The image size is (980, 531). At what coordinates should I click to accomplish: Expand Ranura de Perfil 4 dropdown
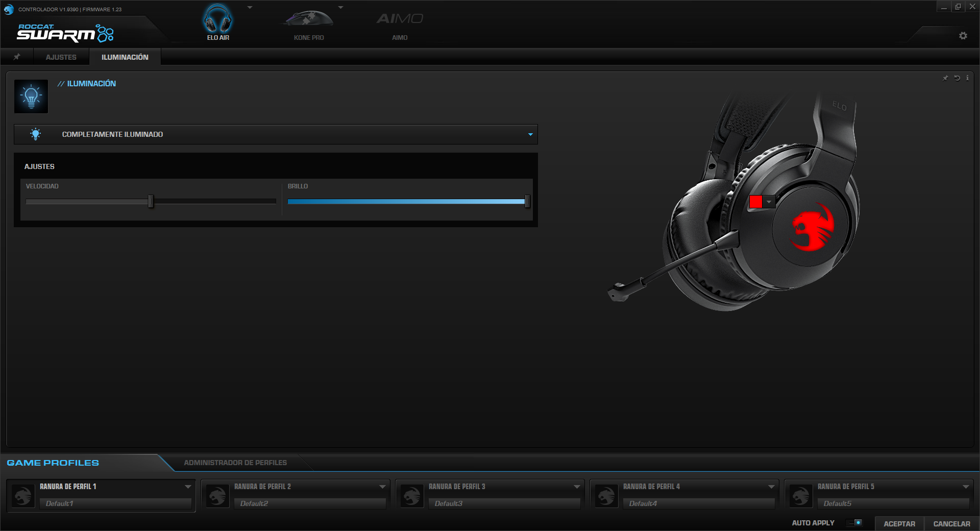tap(771, 487)
